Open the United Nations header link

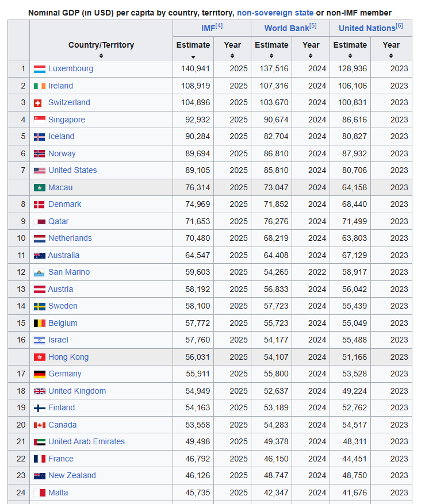pos(367,28)
